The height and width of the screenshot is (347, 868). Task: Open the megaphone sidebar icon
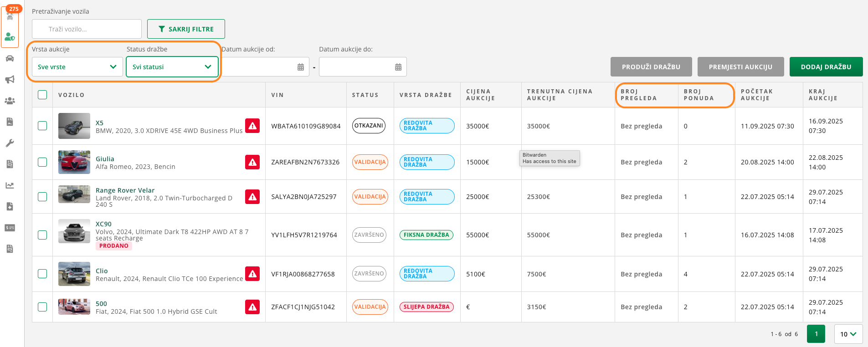(x=10, y=80)
